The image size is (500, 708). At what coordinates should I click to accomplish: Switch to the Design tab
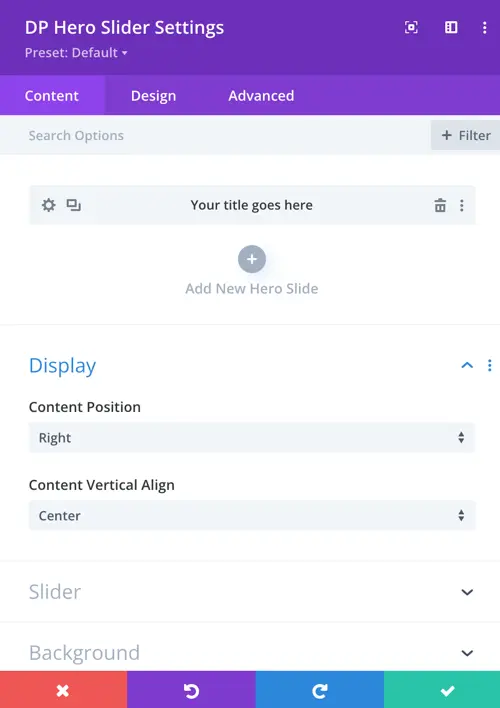154,96
